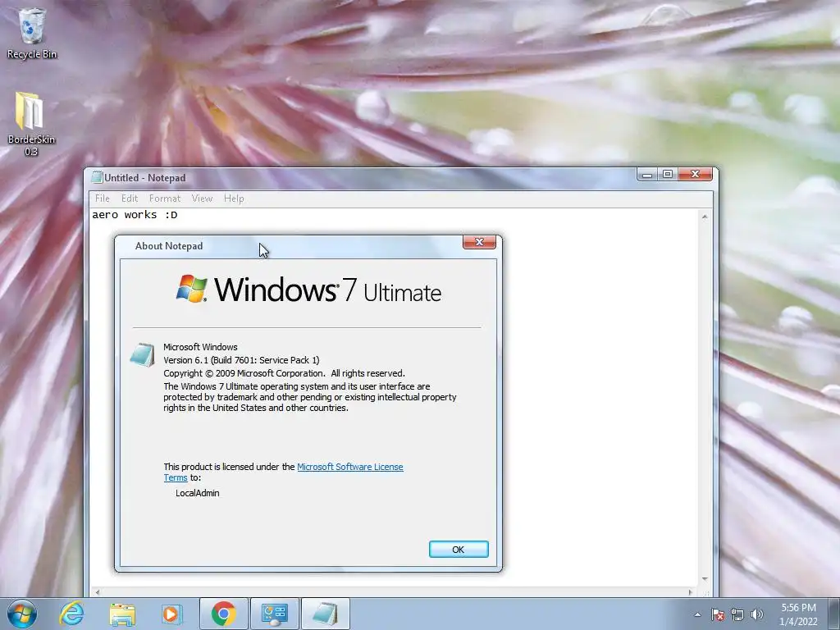Select the BorderSkin 0.3 folder icon
The height and width of the screenshot is (630, 840).
tap(31, 124)
